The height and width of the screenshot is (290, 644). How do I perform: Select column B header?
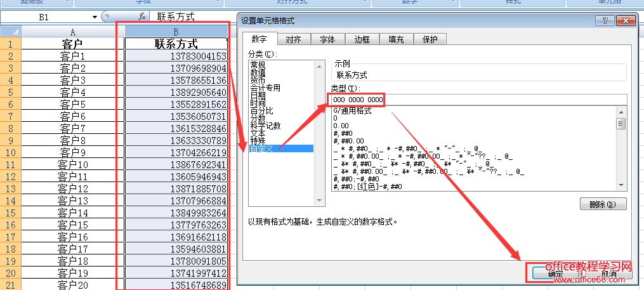176,32
